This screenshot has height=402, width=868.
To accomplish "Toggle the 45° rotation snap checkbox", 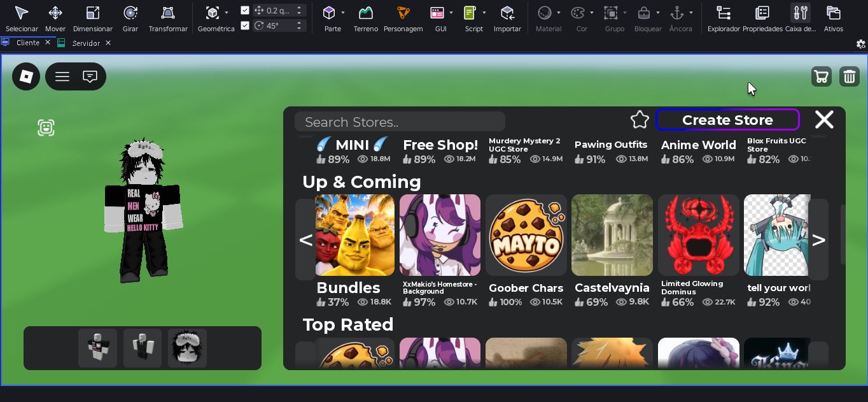I will tap(245, 25).
